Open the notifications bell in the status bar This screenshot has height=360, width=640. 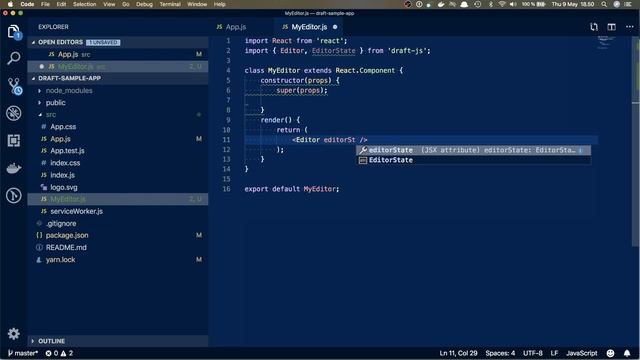(627, 353)
